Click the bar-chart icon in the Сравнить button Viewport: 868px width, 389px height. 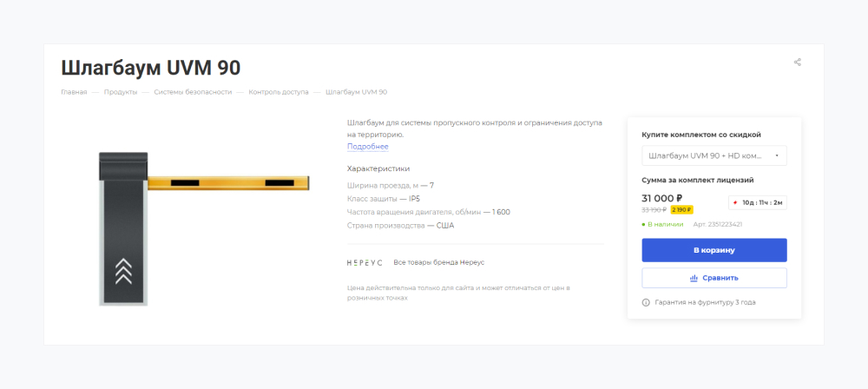(694, 278)
